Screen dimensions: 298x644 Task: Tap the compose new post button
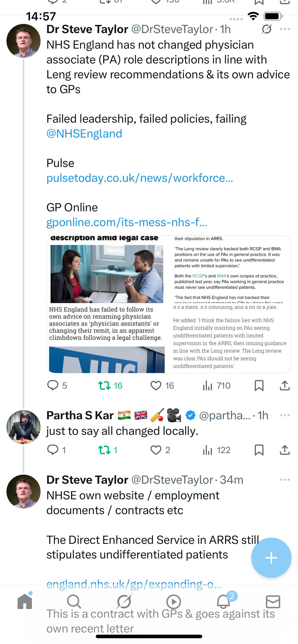(x=271, y=558)
